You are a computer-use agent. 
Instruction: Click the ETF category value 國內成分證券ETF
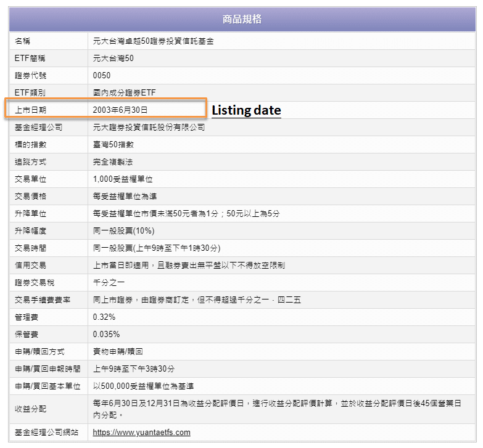pos(124,92)
